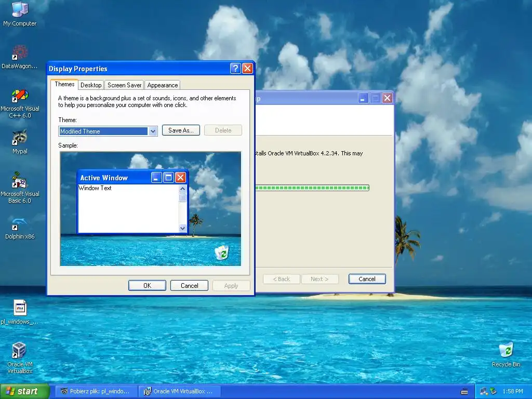The width and height of the screenshot is (532, 399).
Task: Minimize the VirtualBox setup window
Action: pyautogui.click(x=363, y=98)
